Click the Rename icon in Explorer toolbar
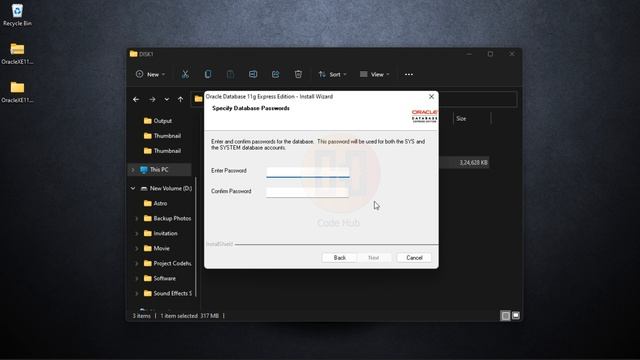Screen dimensions: 640x360 [x=253, y=74]
